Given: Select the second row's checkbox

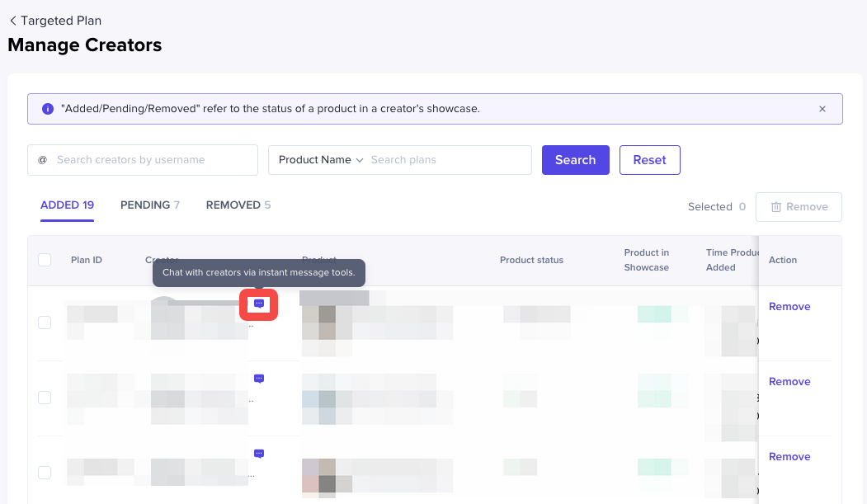Looking at the screenshot, I should pos(45,398).
